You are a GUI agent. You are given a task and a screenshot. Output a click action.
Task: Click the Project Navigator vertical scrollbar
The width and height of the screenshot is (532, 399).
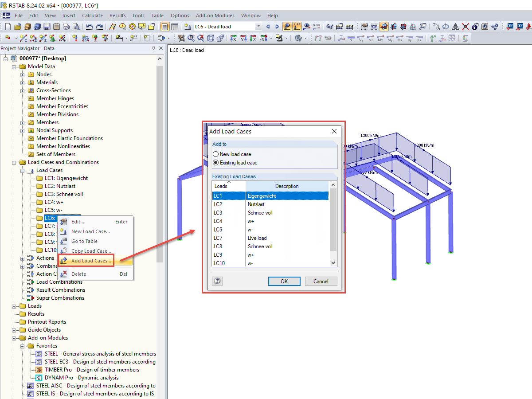[160, 164]
